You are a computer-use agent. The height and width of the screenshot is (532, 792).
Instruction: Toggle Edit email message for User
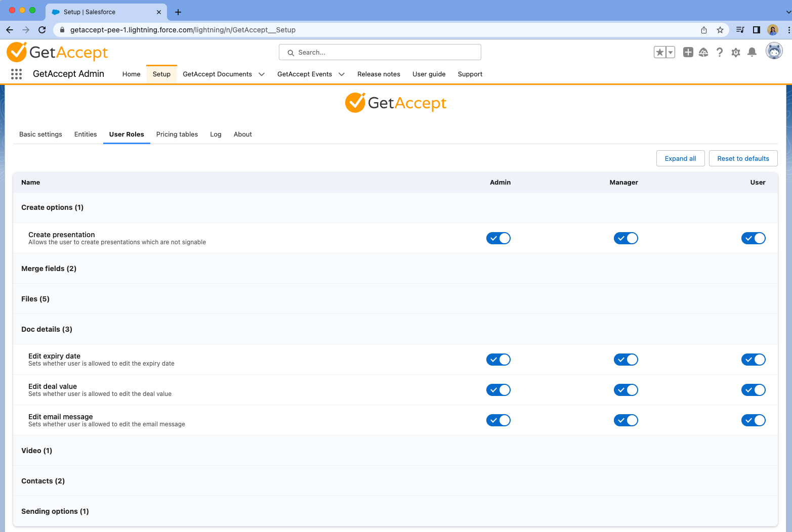pyautogui.click(x=754, y=420)
